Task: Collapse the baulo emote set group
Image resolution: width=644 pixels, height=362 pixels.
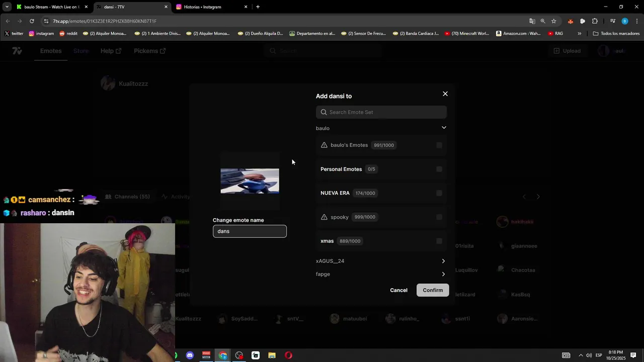Action: [x=444, y=128]
